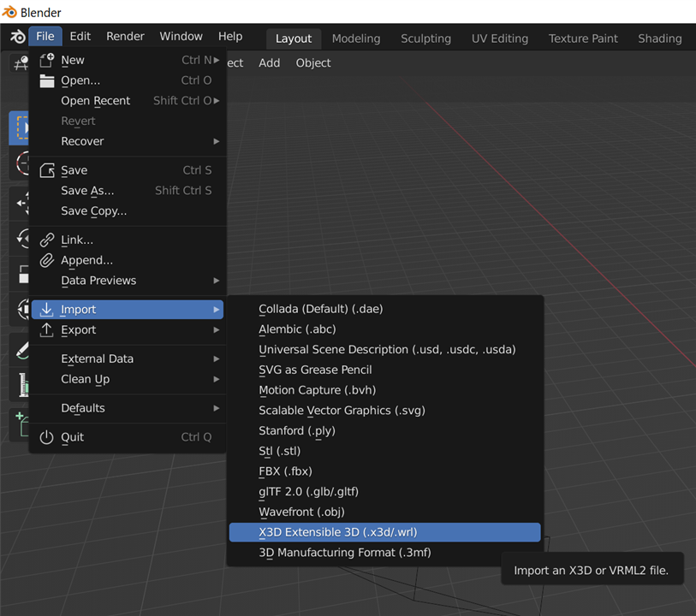Open the Render menu
This screenshot has height=616, width=696.
tap(125, 36)
